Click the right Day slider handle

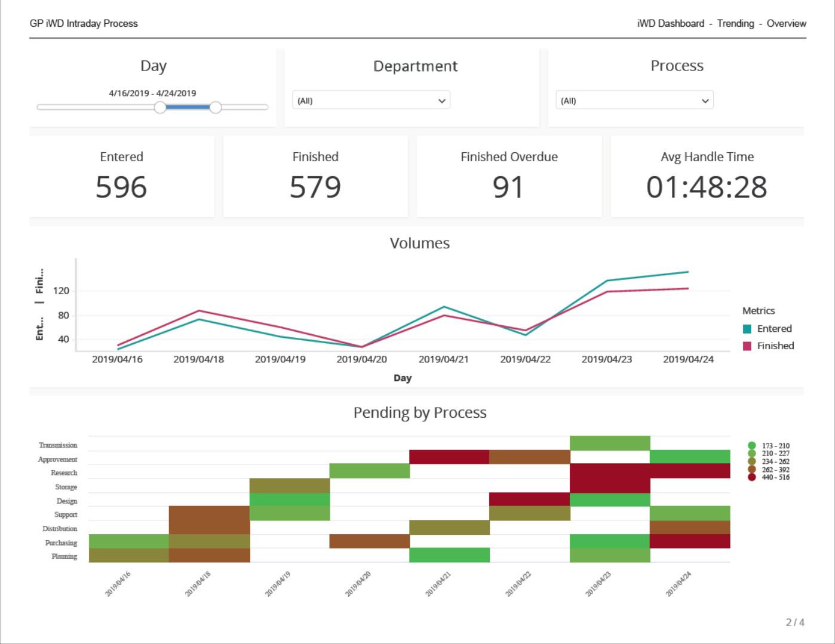[216, 107]
